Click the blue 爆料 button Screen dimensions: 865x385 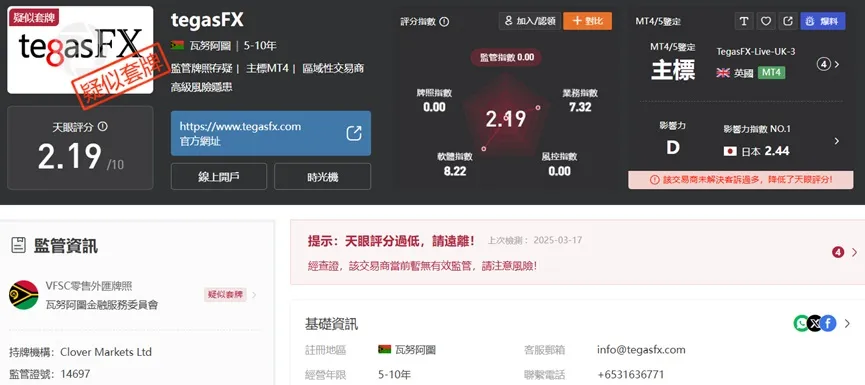point(823,21)
